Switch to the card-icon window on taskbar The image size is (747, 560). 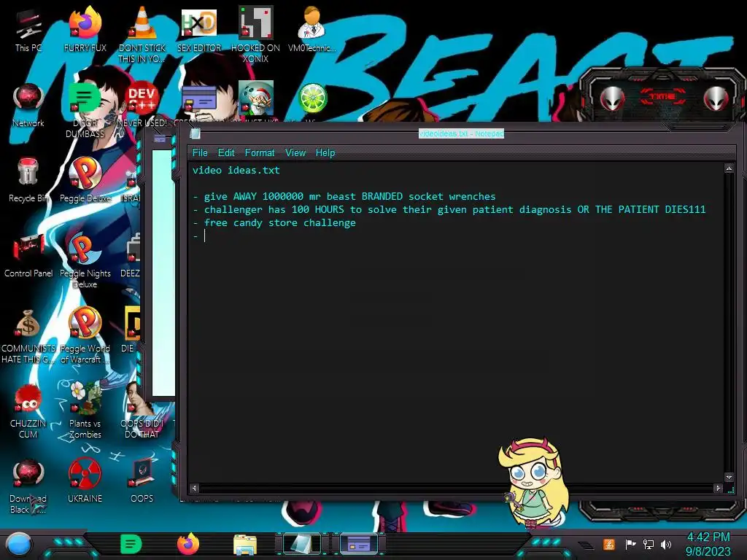point(359,544)
